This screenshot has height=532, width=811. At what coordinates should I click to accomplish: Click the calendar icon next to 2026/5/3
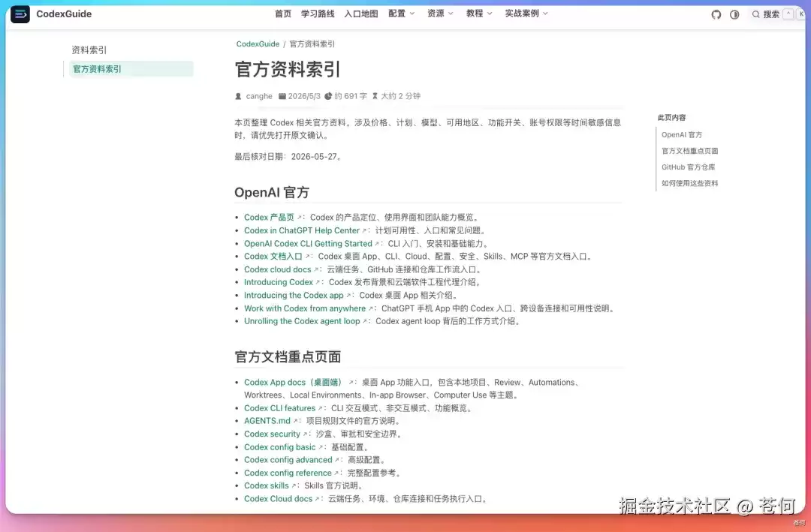click(x=282, y=96)
